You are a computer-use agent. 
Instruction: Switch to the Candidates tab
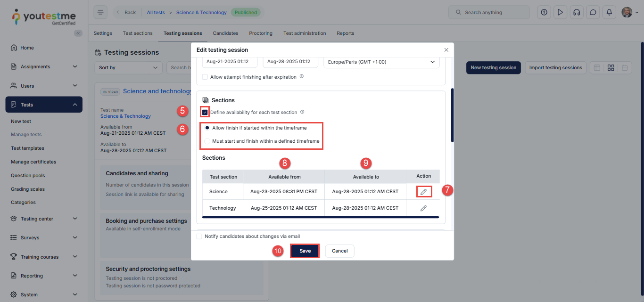(x=225, y=33)
